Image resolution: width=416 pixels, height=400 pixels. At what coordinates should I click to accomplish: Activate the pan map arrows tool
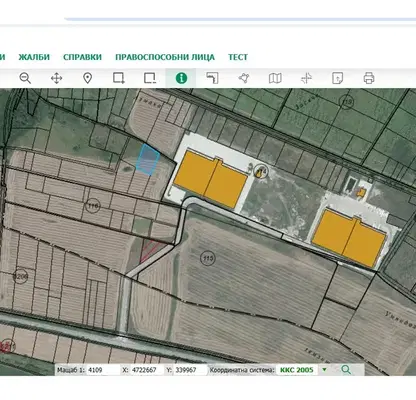pos(56,79)
